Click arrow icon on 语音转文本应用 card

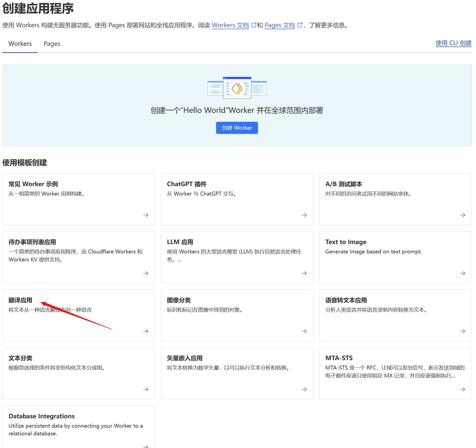463,331
